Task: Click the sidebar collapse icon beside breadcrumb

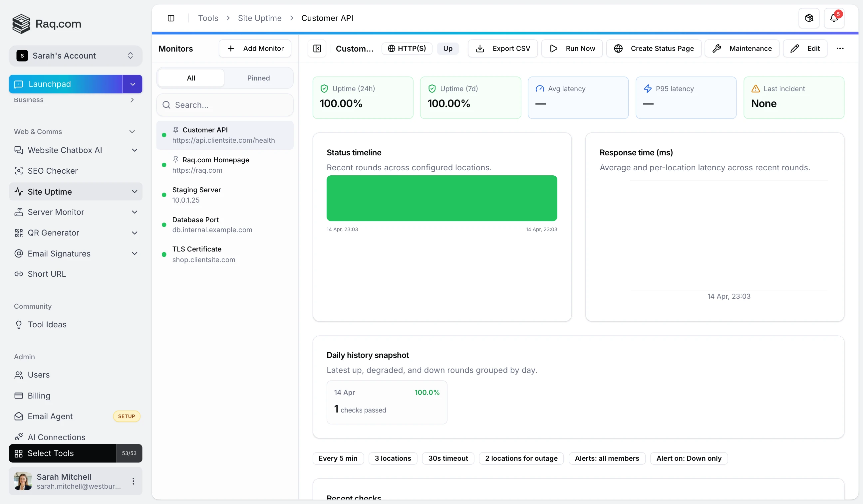Action: pyautogui.click(x=171, y=18)
